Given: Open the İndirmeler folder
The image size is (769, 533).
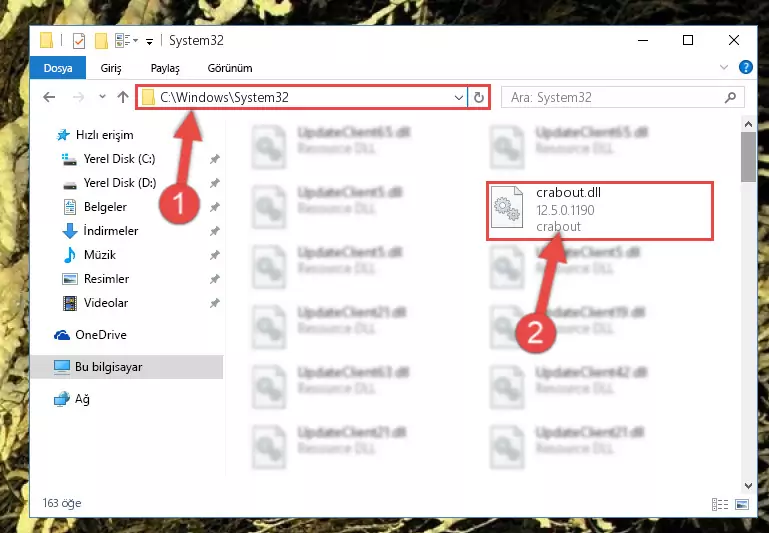Looking at the screenshot, I should pyautogui.click(x=110, y=230).
